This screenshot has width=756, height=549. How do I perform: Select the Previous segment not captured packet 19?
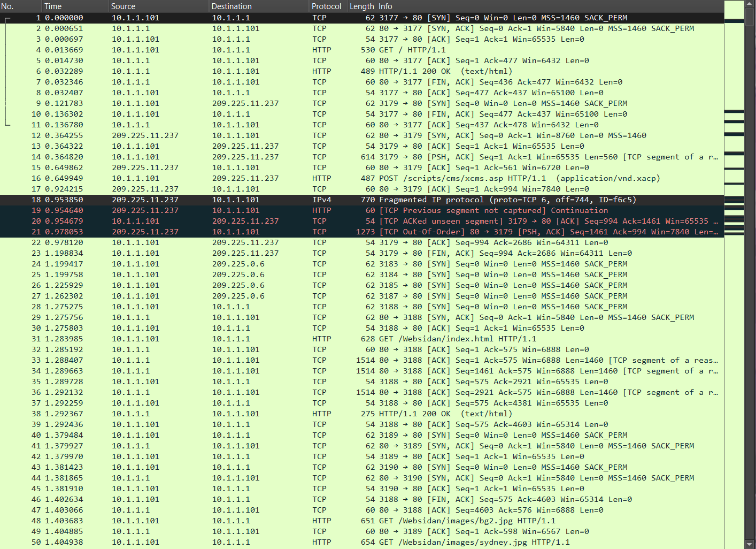pos(321,210)
